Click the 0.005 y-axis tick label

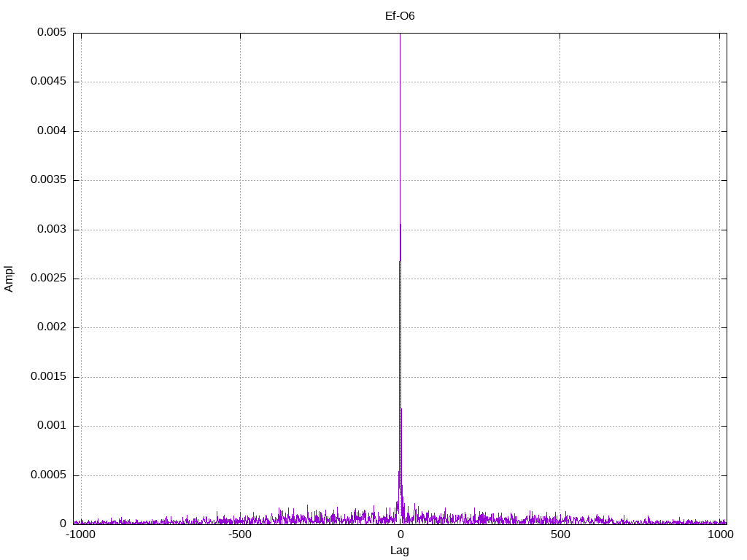[52, 32]
